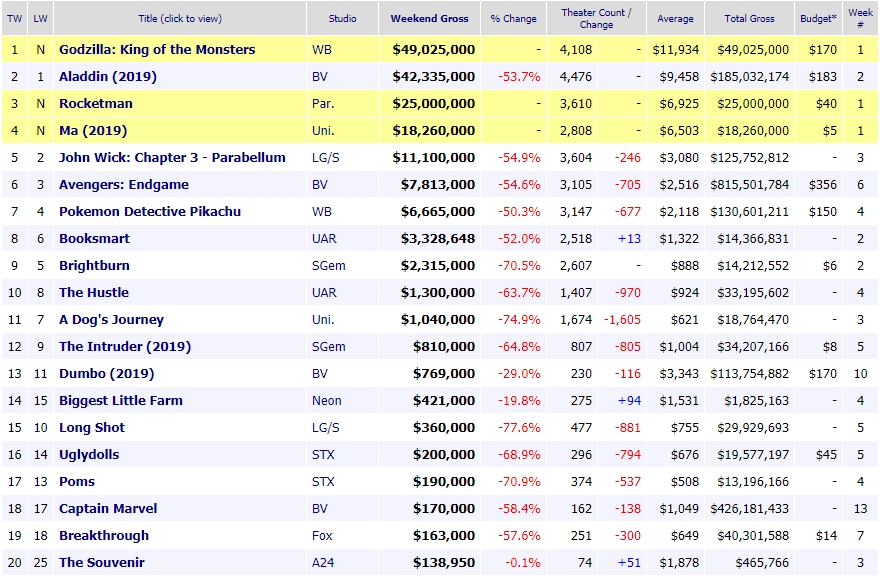View the 'Biggest Little Farm' link
This screenshot has width=880, height=576.
click(121, 400)
